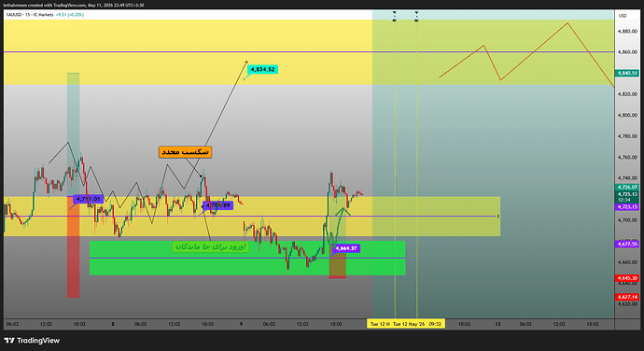The width and height of the screenshot is (644, 351).
Task: Click the 4,760.00 price scale value
Action: pos(627,157)
